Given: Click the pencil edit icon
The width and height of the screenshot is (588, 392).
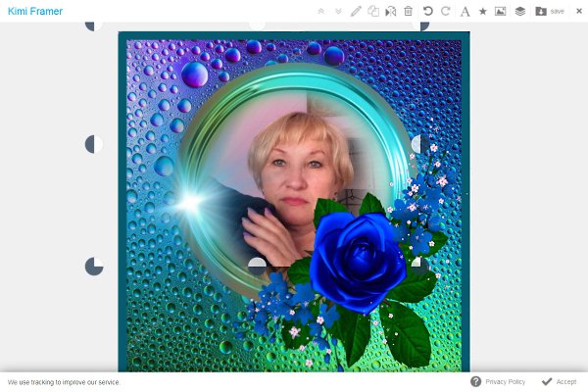Looking at the screenshot, I should (356, 11).
